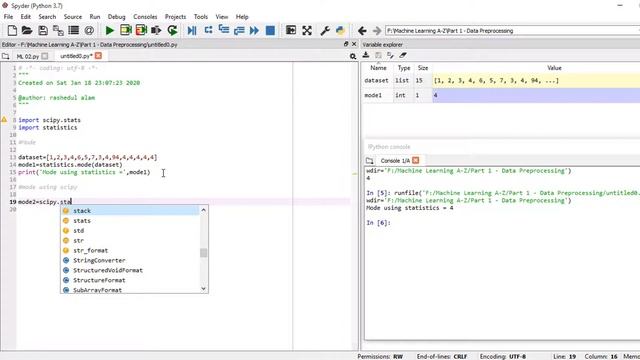Open the Search menu
The image size is (640, 360).
(x=47, y=17)
